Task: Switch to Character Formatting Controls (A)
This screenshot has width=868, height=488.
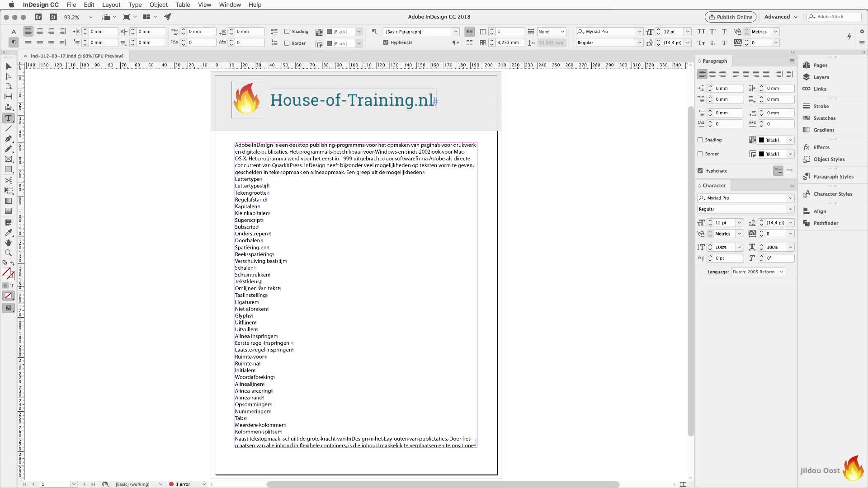Action: (x=14, y=32)
